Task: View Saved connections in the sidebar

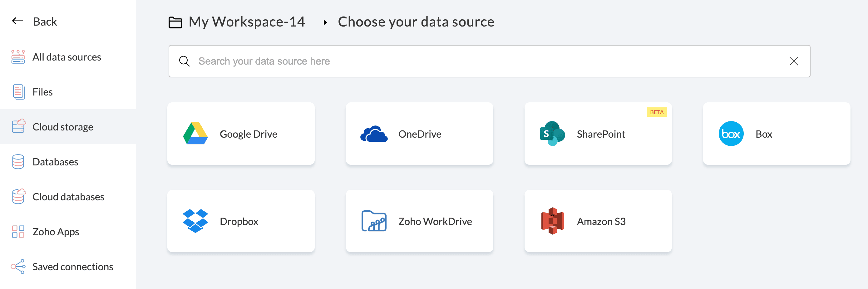Action: tap(72, 267)
